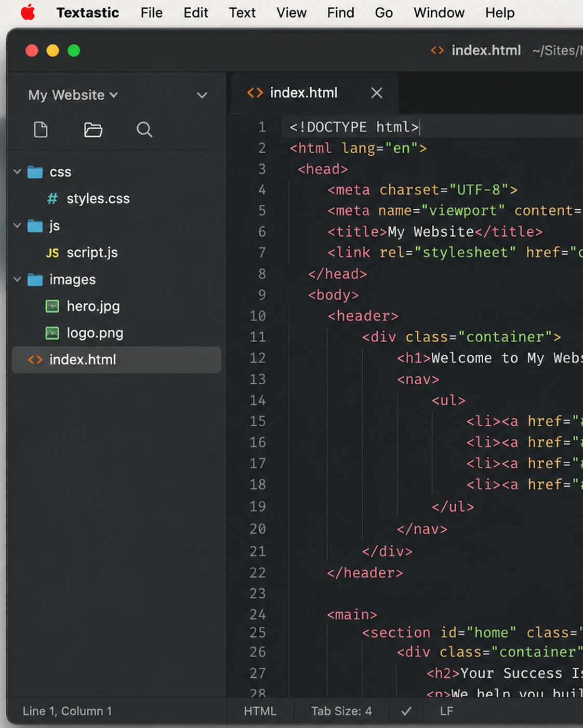Click the sidebar search magnifier icon
583x728 pixels.
coord(144,129)
